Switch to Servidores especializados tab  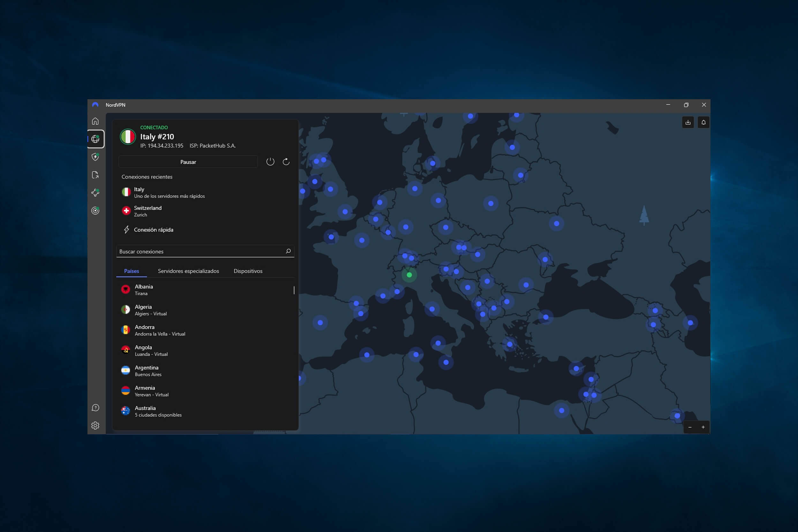pyautogui.click(x=188, y=271)
